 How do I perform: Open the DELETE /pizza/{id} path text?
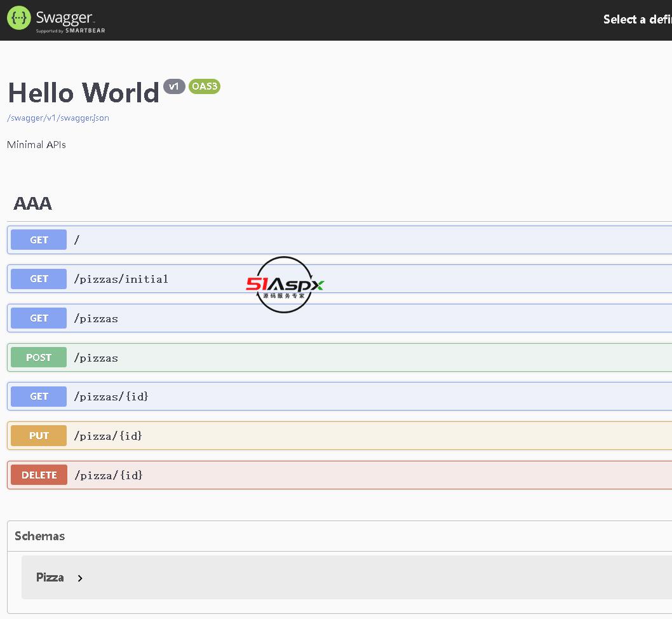point(108,475)
